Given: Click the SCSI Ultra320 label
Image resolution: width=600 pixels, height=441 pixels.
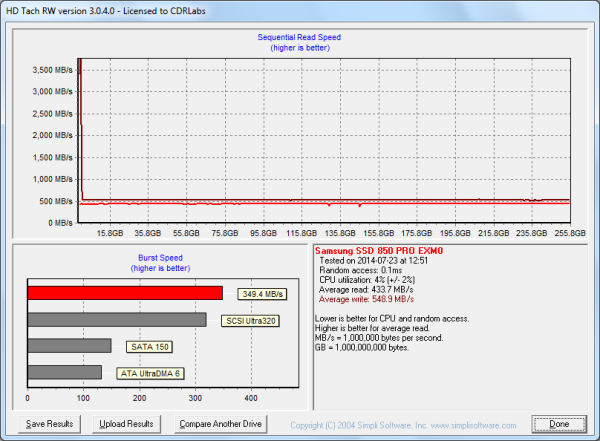Looking at the screenshot, I should tap(252, 320).
